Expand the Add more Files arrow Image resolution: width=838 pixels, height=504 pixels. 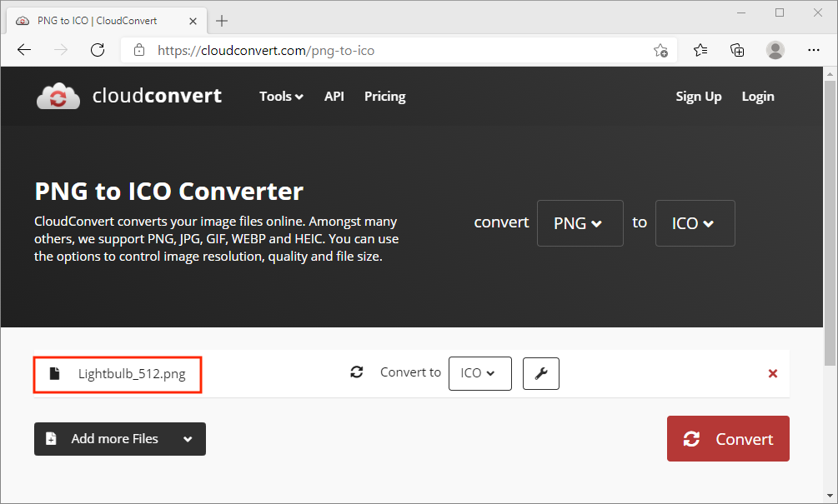[188, 439]
